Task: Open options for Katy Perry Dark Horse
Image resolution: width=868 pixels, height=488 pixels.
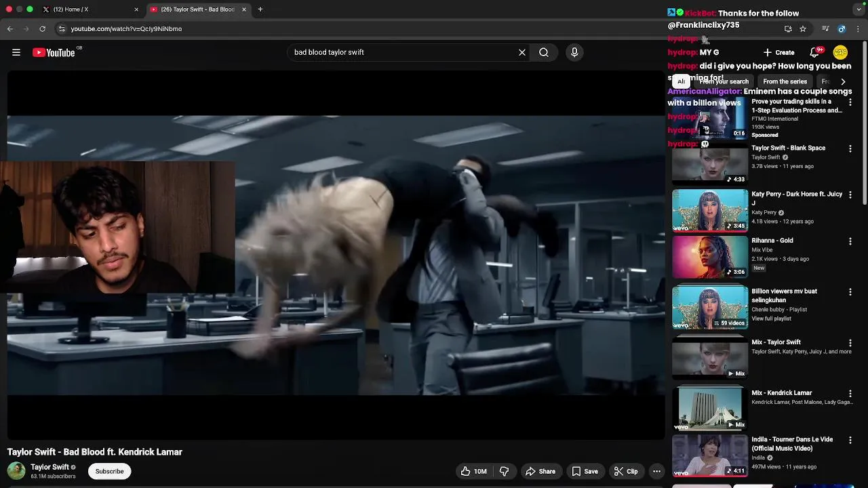Action: click(x=850, y=195)
